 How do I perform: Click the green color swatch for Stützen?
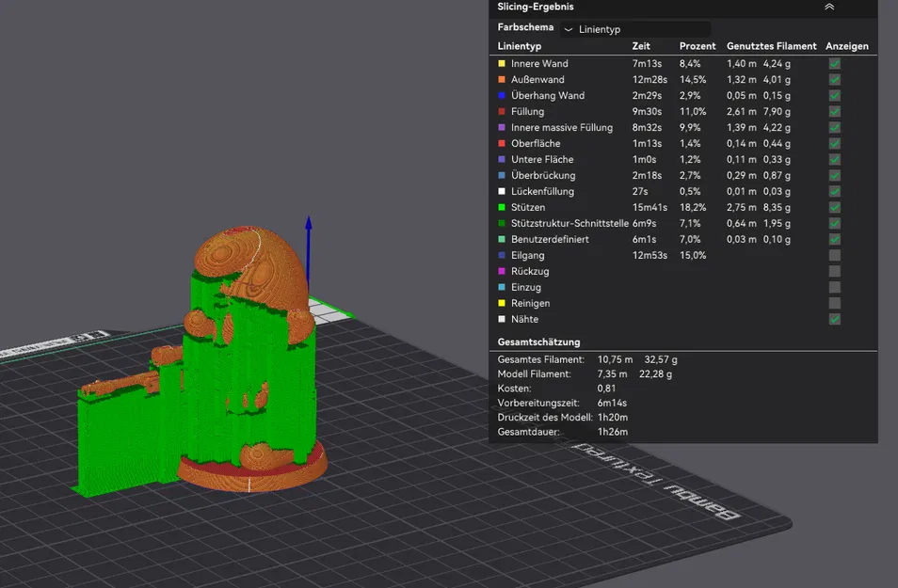click(502, 207)
